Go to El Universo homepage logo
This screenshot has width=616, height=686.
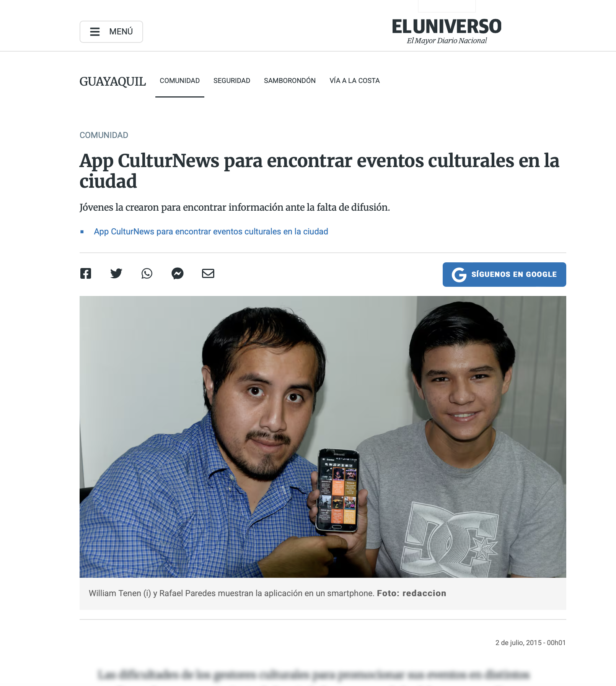pos(447,26)
